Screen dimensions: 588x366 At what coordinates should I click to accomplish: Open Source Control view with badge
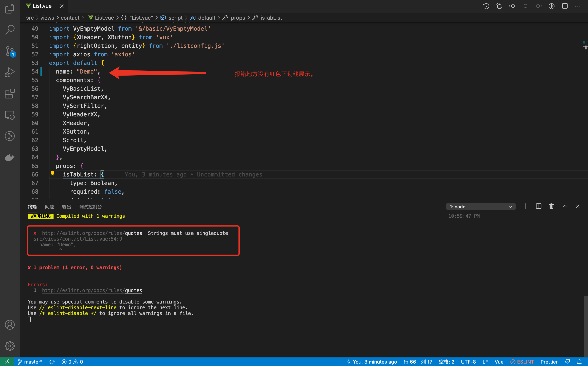click(x=10, y=51)
